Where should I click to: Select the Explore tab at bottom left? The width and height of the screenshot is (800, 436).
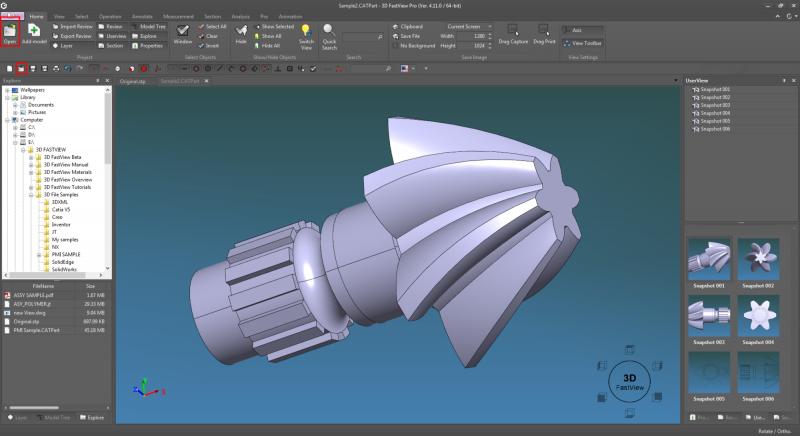[92, 418]
